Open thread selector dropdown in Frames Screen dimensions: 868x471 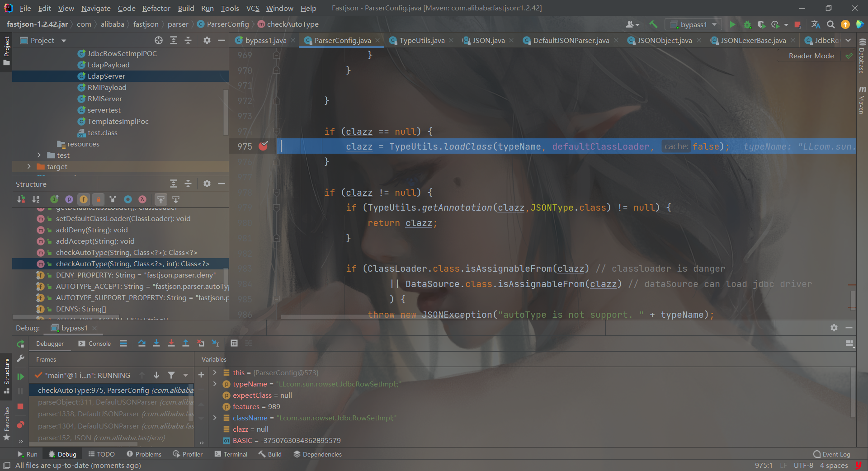(x=185, y=375)
